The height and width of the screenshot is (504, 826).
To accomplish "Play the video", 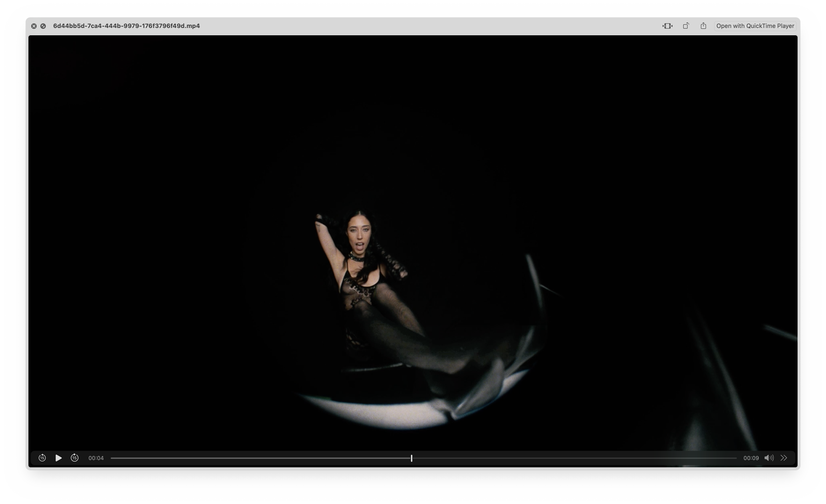I will 58,458.
